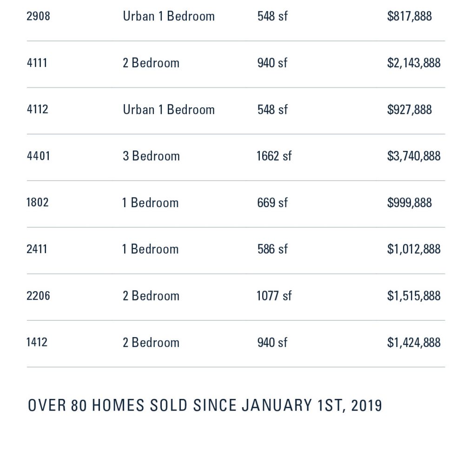Click the $1,012,888 price

413,249
